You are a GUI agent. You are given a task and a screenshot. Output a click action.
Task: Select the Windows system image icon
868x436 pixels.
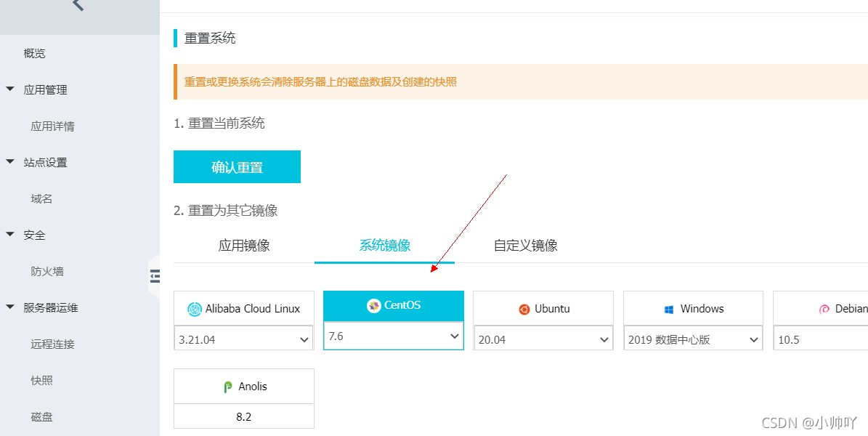(x=692, y=308)
